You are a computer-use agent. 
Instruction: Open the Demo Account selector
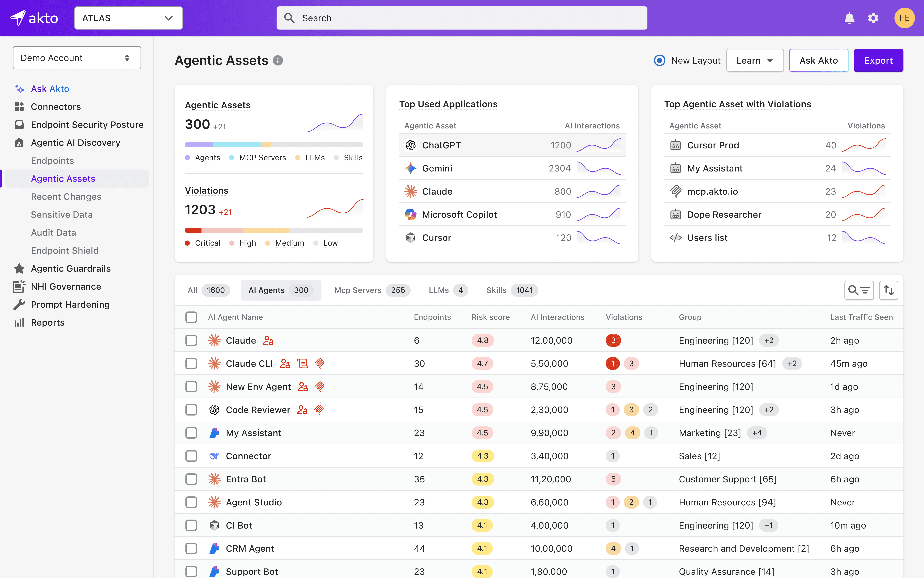click(x=77, y=58)
